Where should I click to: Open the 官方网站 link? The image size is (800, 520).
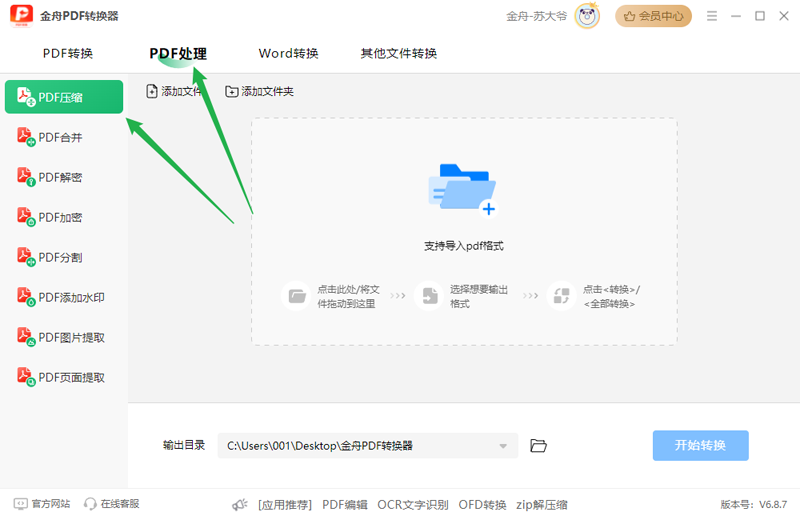pyautogui.click(x=42, y=504)
